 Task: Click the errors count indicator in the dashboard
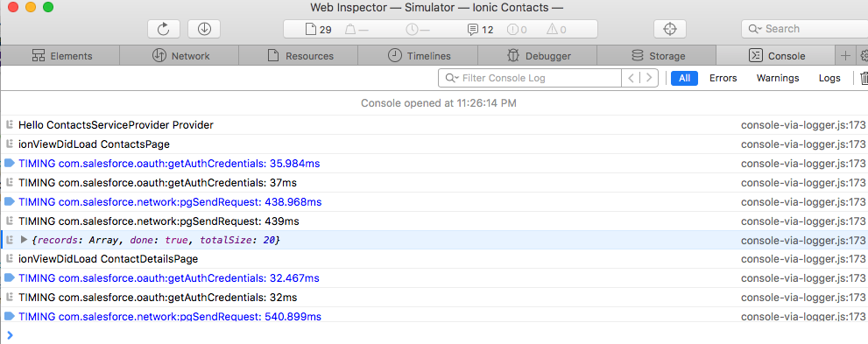click(x=517, y=29)
